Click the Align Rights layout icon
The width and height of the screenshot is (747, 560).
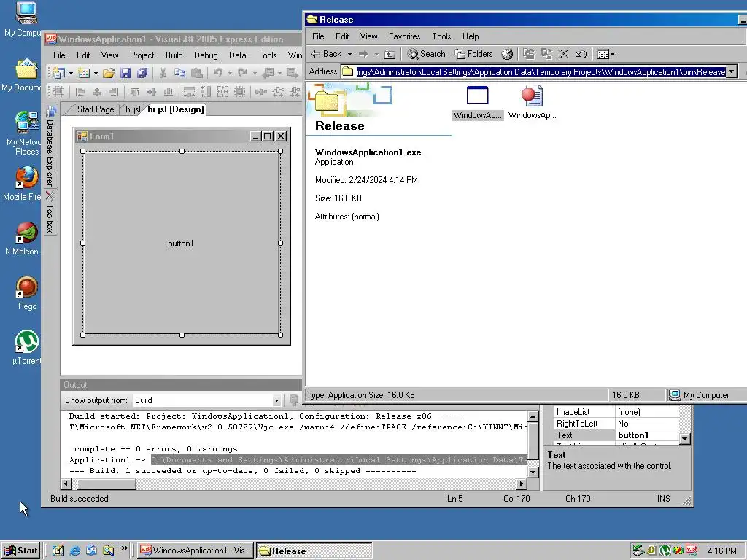113,91
